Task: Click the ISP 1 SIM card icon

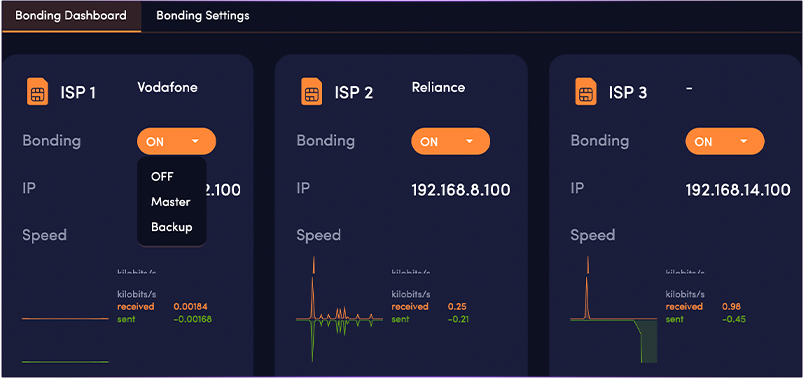Action: tap(37, 92)
